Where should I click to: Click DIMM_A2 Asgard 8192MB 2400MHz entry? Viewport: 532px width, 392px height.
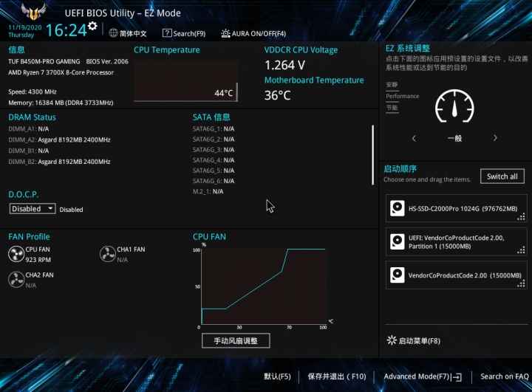[x=59, y=140]
